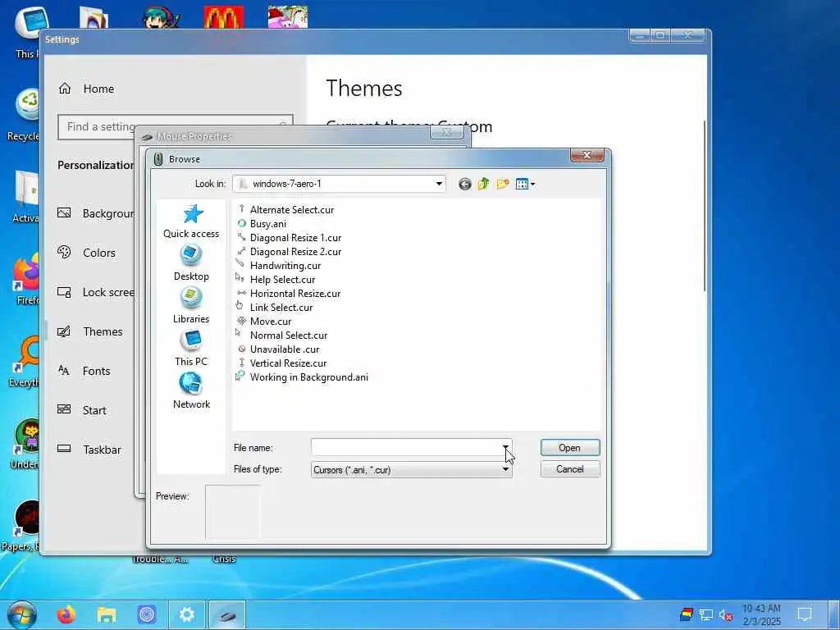Switch to Settings gear taskbar button

tap(187, 615)
